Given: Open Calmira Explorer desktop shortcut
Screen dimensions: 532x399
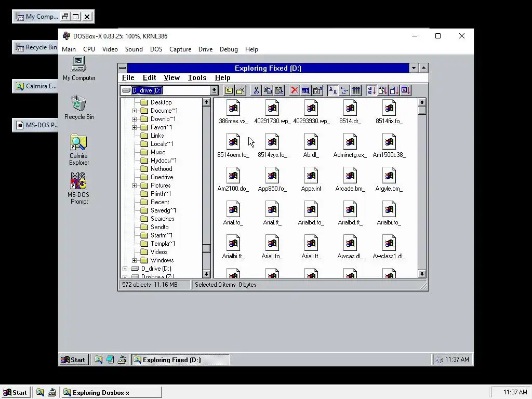Looking at the screenshot, I should (79, 150).
